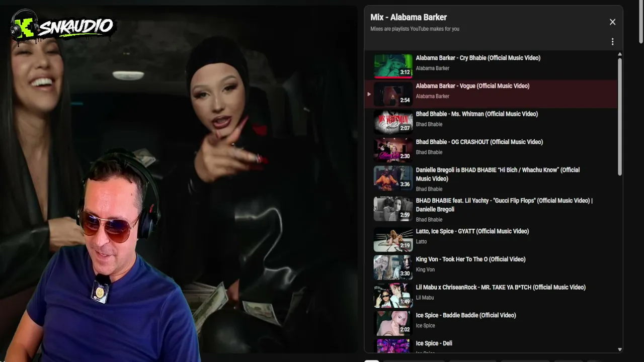Viewport: 644px width, 362px height.
Task: Click the playlist scroll-up arrow
Action: click(620, 54)
